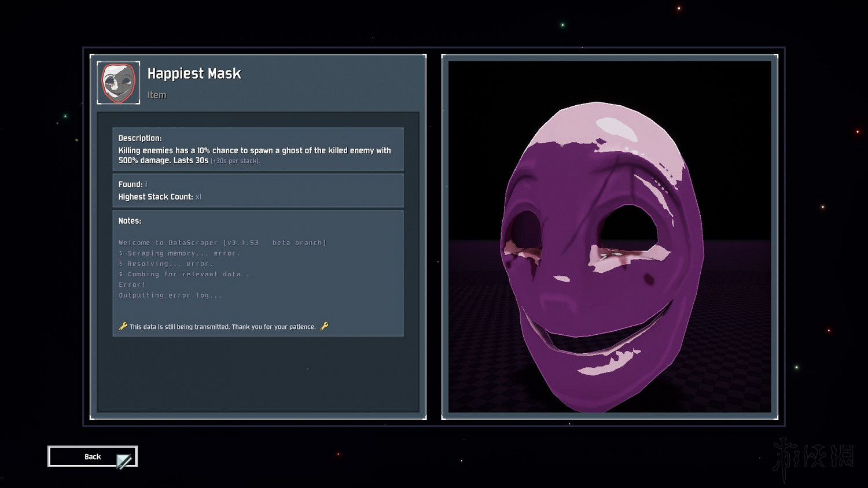Click the left wrench icon in Notes
Image resolution: width=868 pixels, height=488 pixels.
point(123,327)
